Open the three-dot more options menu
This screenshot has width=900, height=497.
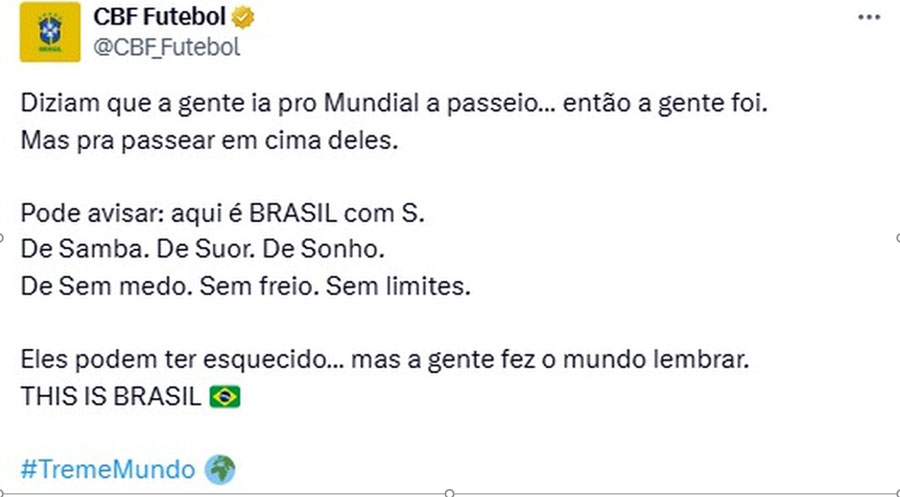point(869,17)
